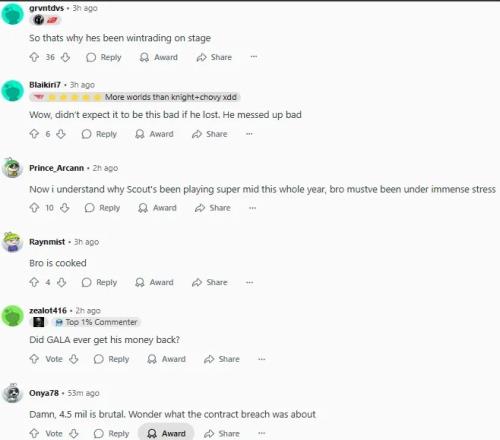Viewport: 500px width, 440px height.
Task: Share Blaikiri7's comment
Action: pyautogui.click(x=210, y=134)
